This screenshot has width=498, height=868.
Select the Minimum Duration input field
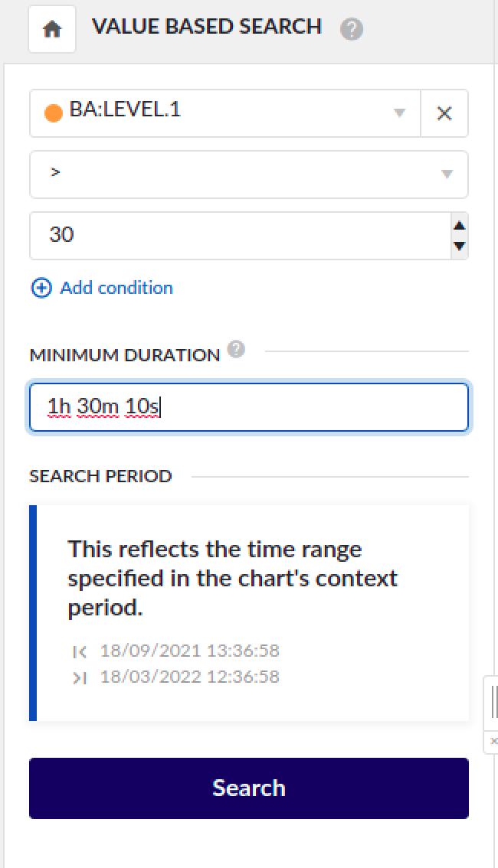coord(249,407)
